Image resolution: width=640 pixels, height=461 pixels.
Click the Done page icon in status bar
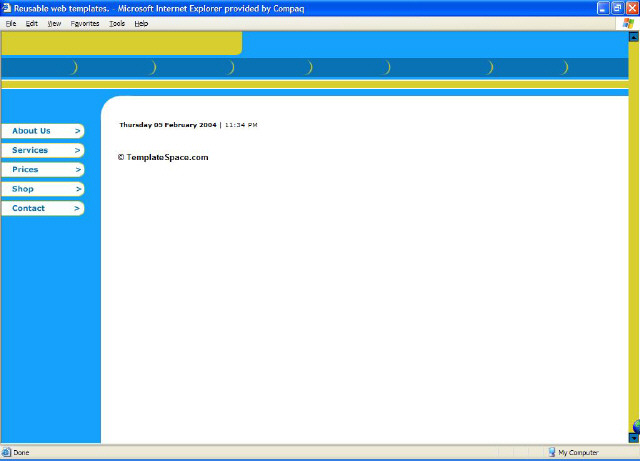tap(7, 453)
